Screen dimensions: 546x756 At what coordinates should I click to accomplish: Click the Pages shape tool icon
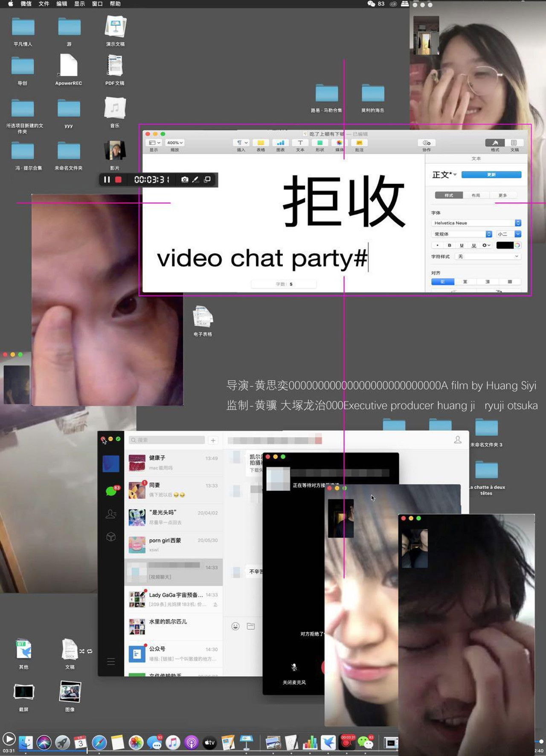(x=320, y=143)
